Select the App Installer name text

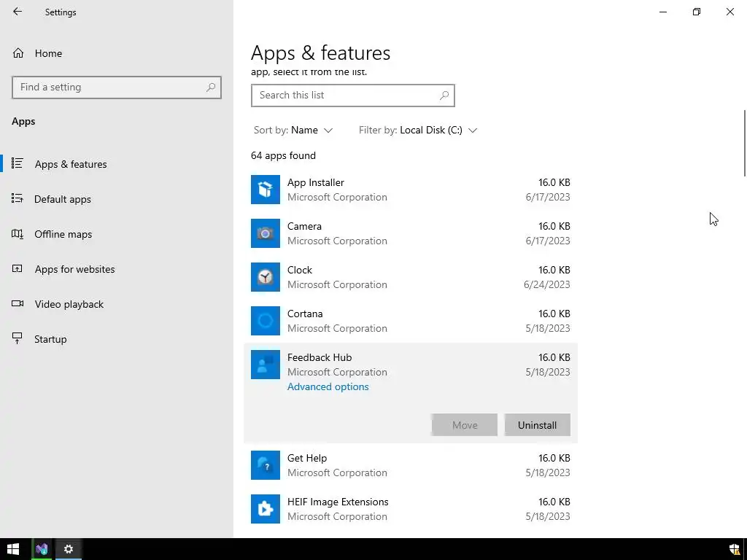tap(315, 182)
